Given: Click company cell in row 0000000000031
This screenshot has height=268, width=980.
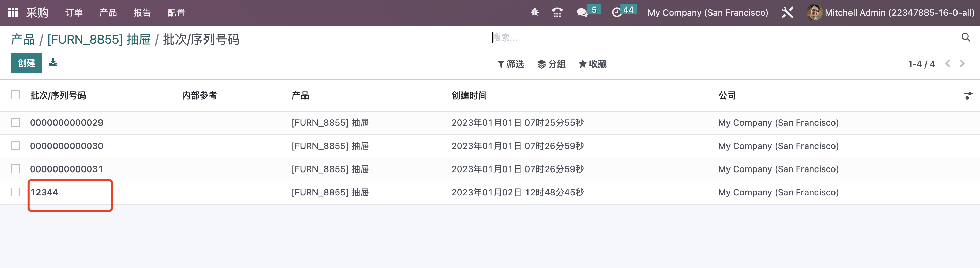Looking at the screenshot, I should tap(778, 169).
